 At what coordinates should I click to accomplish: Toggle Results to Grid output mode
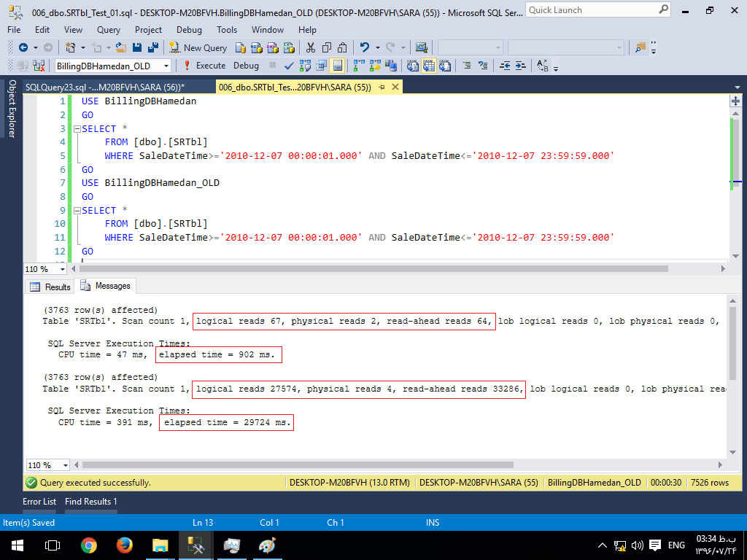tap(428, 66)
